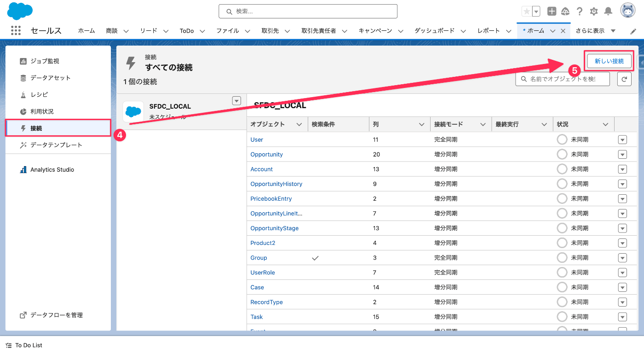
Task: Open the 状況 column header menu chevron
Action: click(606, 124)
